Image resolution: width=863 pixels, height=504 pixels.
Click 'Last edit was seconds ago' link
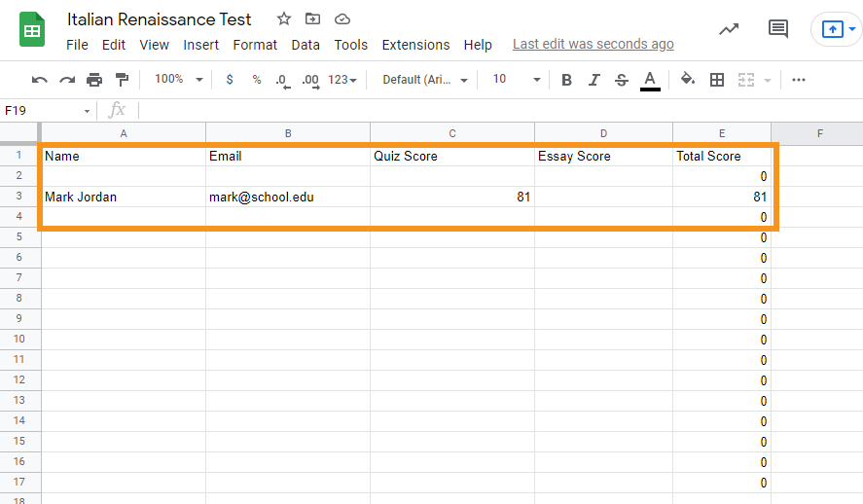coord(593,45)
